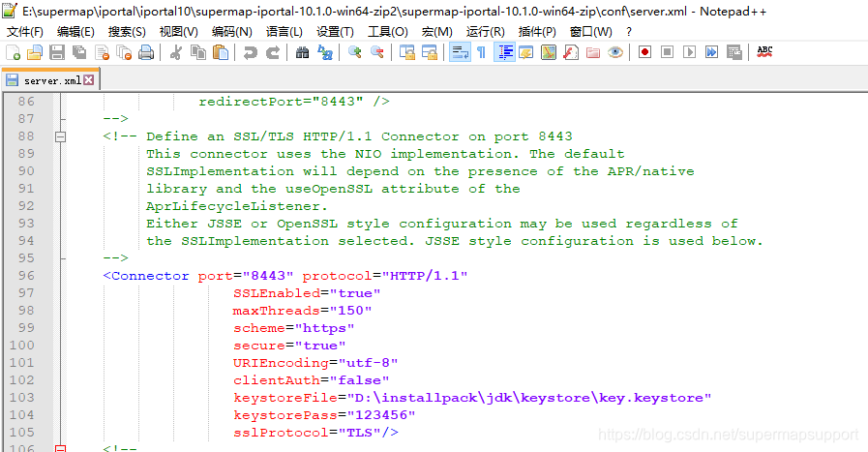
Task: Open Find with the binoculars icon
Action: 302,52
